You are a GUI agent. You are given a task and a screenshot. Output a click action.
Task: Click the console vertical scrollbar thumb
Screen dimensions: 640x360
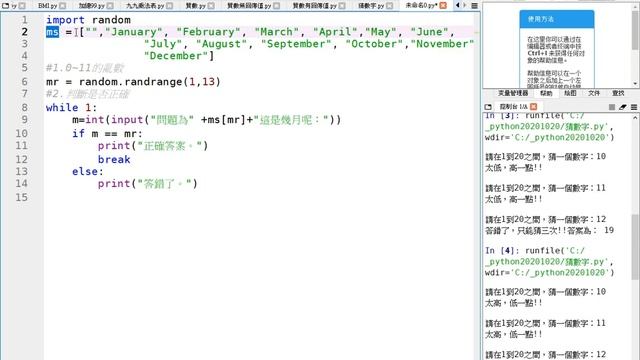click(x=635, y=247)
